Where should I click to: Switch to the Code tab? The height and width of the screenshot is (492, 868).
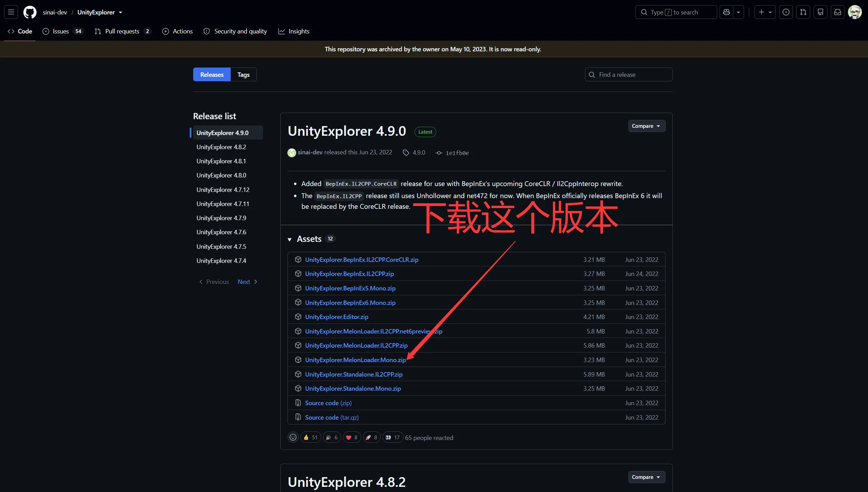[x=20, y=31]
